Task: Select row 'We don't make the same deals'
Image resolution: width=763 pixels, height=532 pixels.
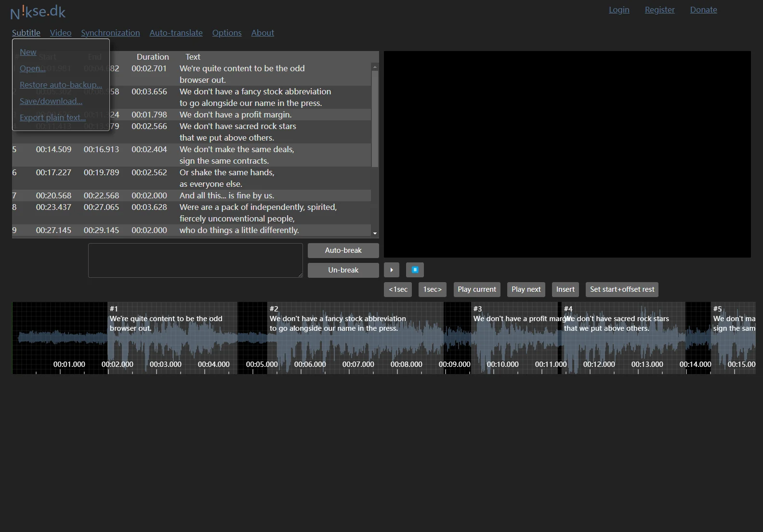Action: [192, 155]
